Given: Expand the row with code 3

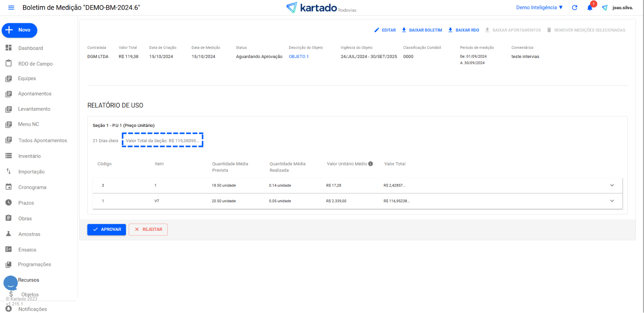Looking at the screenshot, I should 612,186.
